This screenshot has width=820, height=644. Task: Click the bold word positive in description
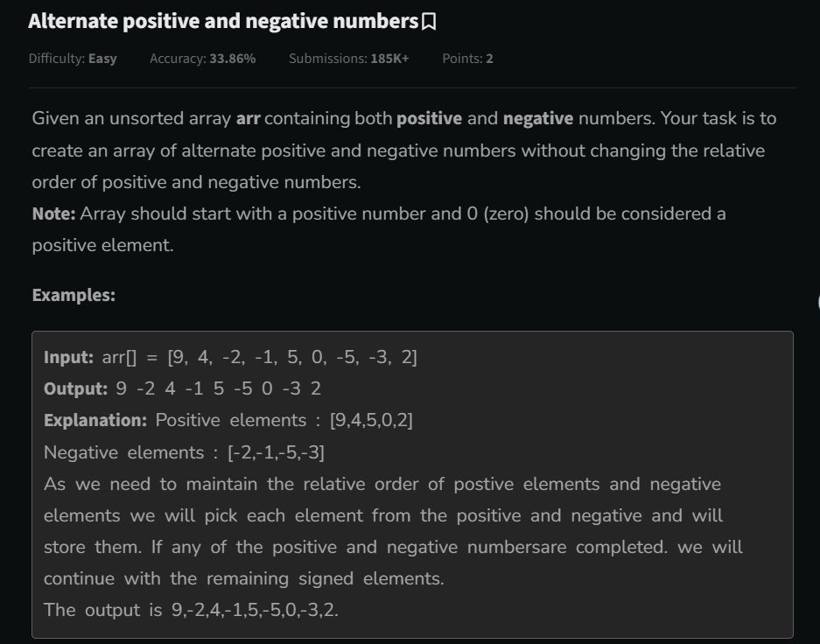430,118
